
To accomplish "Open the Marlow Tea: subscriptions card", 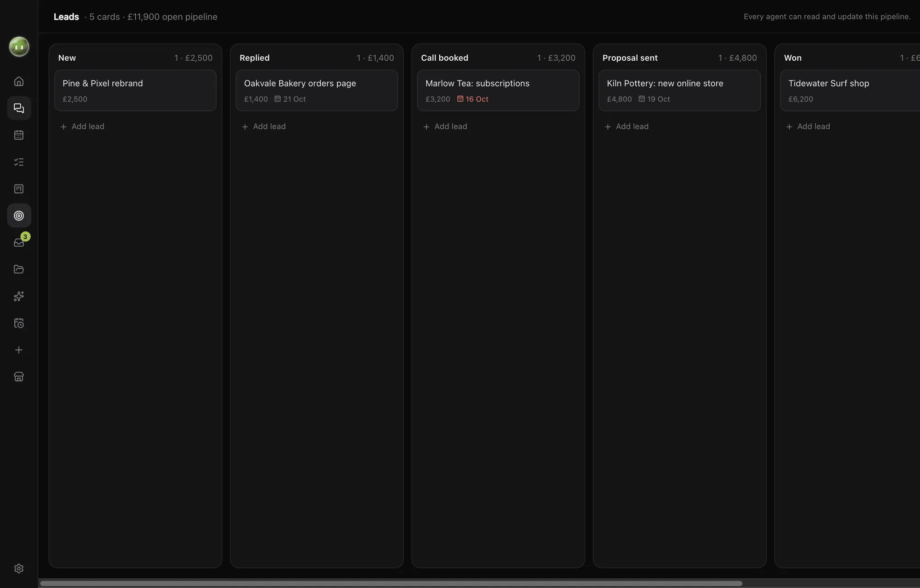I will pos(498,91).
